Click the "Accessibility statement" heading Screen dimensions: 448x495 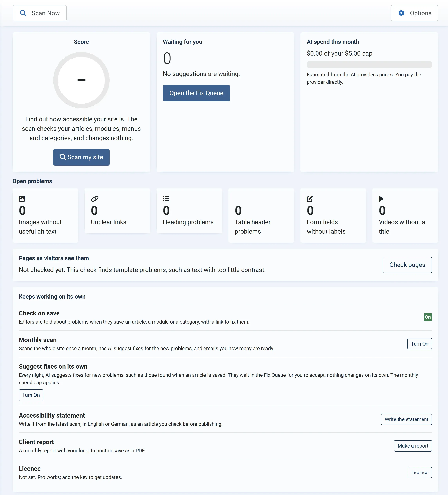pos(52,415)
